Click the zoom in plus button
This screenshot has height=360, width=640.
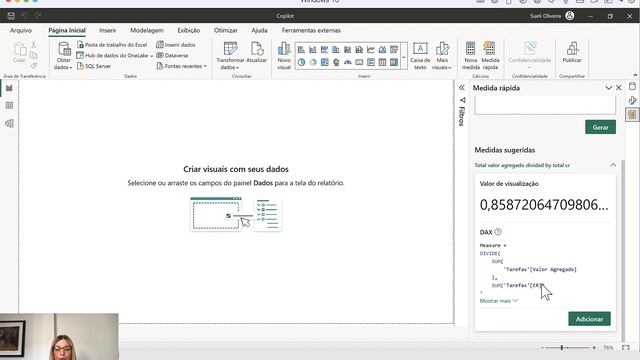tap(594, 348)
